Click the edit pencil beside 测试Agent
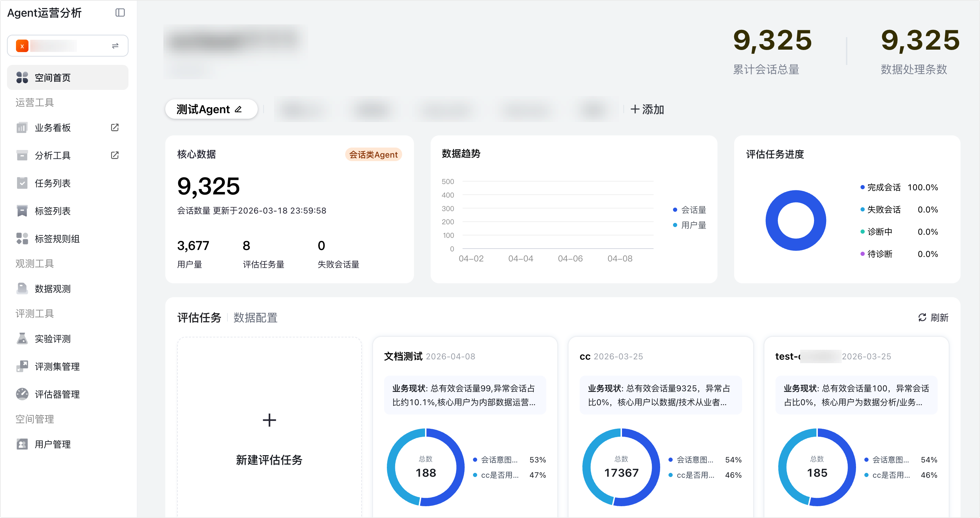Viewport: 980px width, 518px height. (x=239, y=109)
